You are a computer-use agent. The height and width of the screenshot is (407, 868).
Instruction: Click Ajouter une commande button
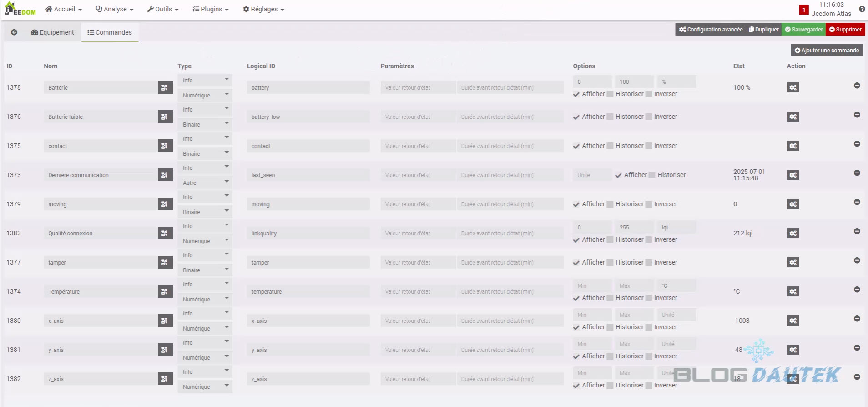(x=826, y=51)
